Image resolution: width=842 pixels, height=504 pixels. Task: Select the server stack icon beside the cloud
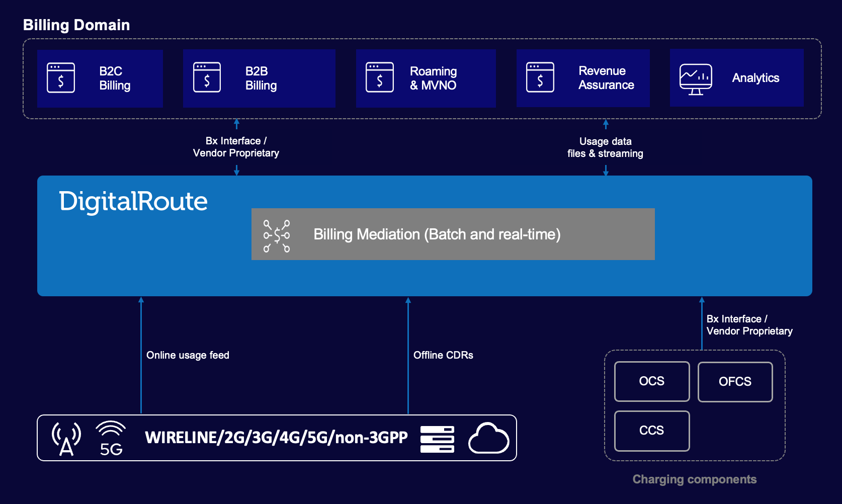tap(437, 438)
